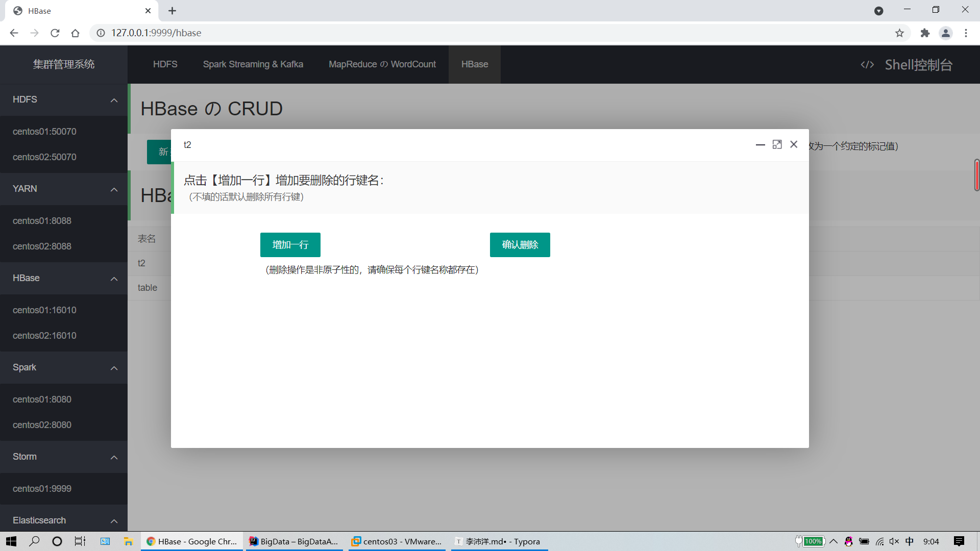Click the HBase section icon in sidebar
Image resolution: width=980 pixels, height=551 pixels.
point(114,279)
